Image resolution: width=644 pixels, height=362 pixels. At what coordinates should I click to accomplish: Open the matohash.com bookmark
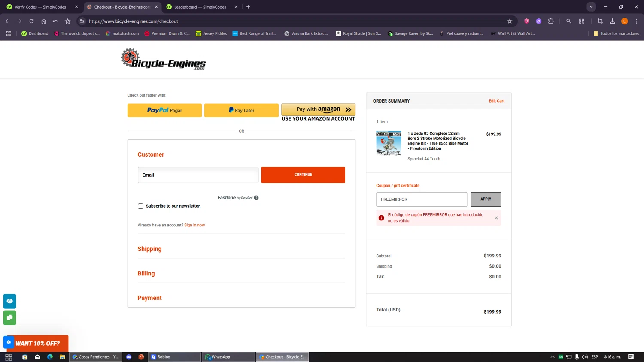(x=122, y=33)
